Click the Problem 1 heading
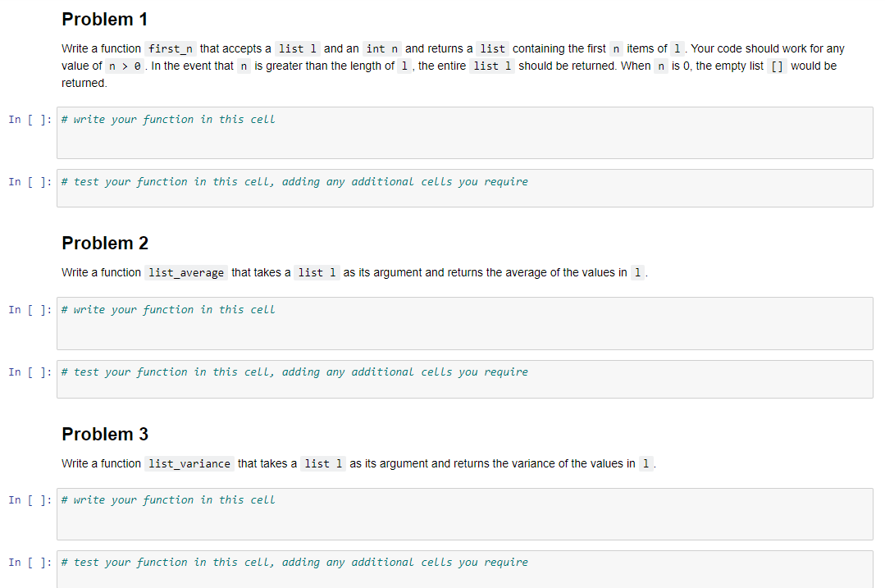The image size is (885, 588). coord(105,19)
